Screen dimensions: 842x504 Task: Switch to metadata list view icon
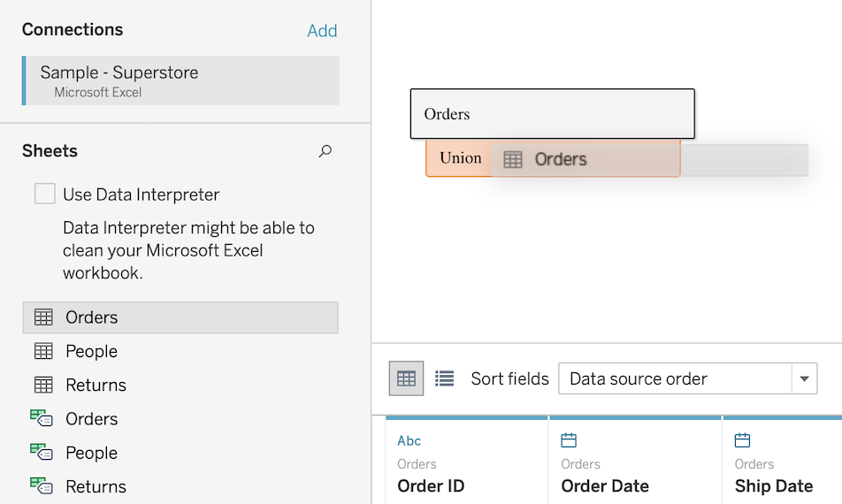445,378
